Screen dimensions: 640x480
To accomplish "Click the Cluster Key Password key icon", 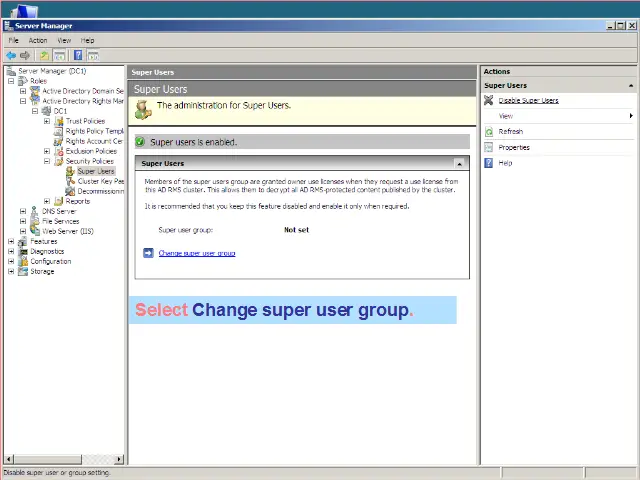I will coord(71,181).
